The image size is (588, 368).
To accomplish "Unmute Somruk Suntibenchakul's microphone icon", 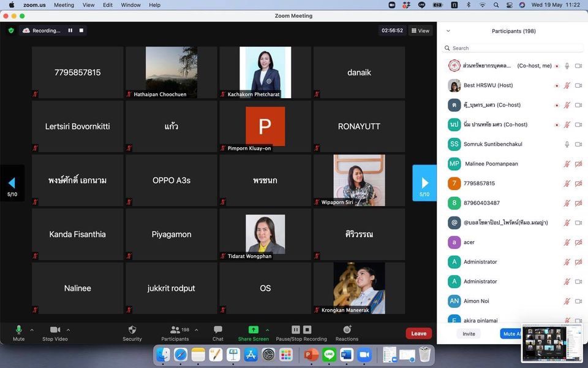I will point(567,144).
